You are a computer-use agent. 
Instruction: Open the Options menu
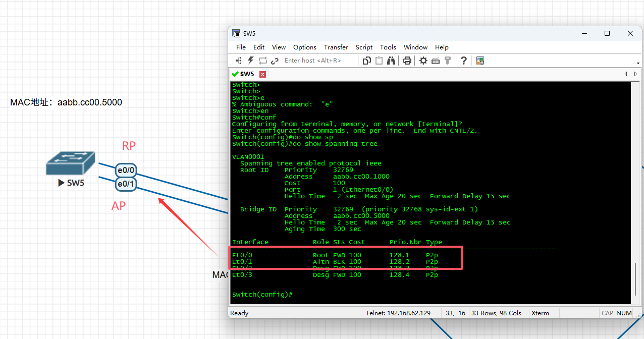pos(305,47)
